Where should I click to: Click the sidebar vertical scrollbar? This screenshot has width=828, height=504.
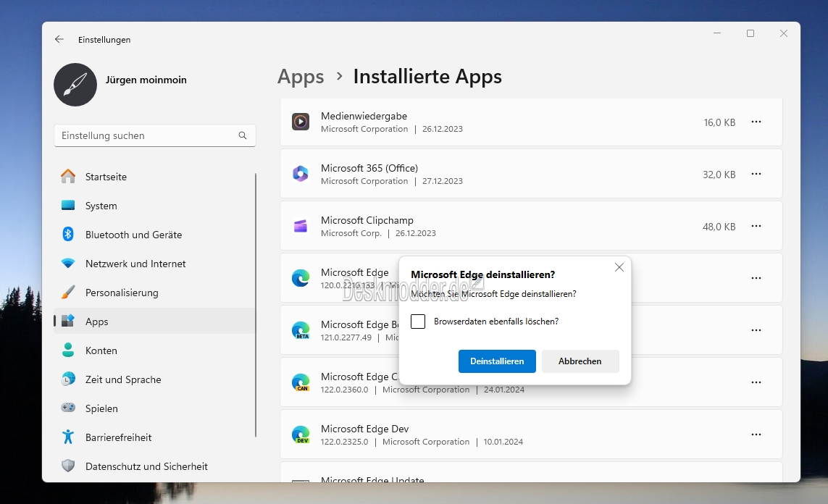256,305
